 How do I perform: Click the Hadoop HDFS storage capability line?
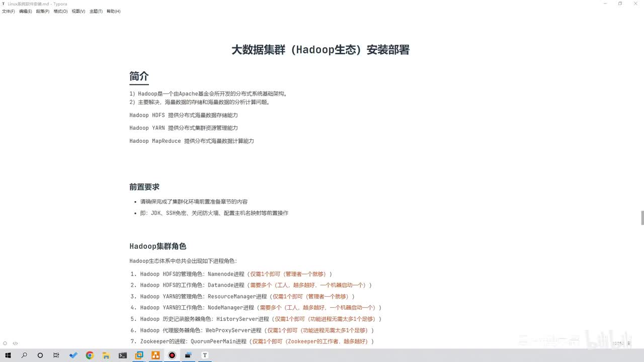click(x=184, y=115)
